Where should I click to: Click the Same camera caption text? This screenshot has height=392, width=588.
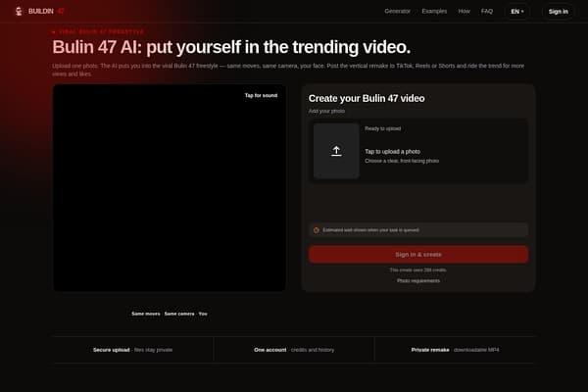click(179, 314)
